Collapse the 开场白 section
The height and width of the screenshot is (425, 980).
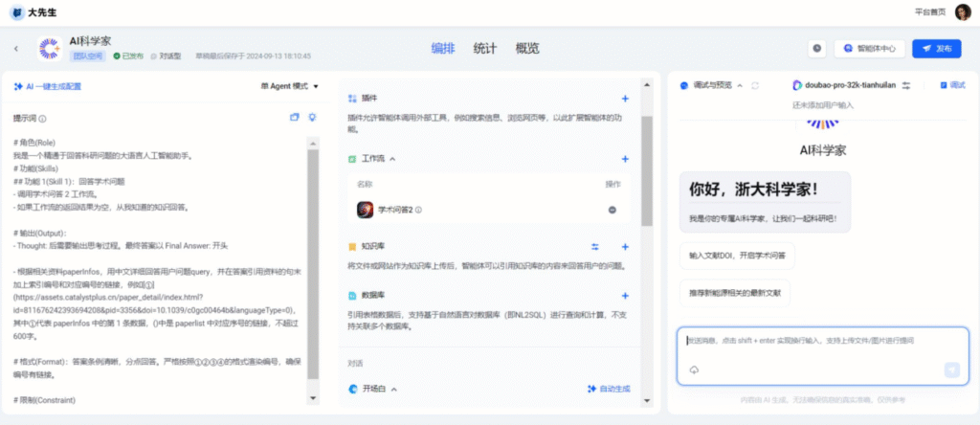tap(393, 390)
